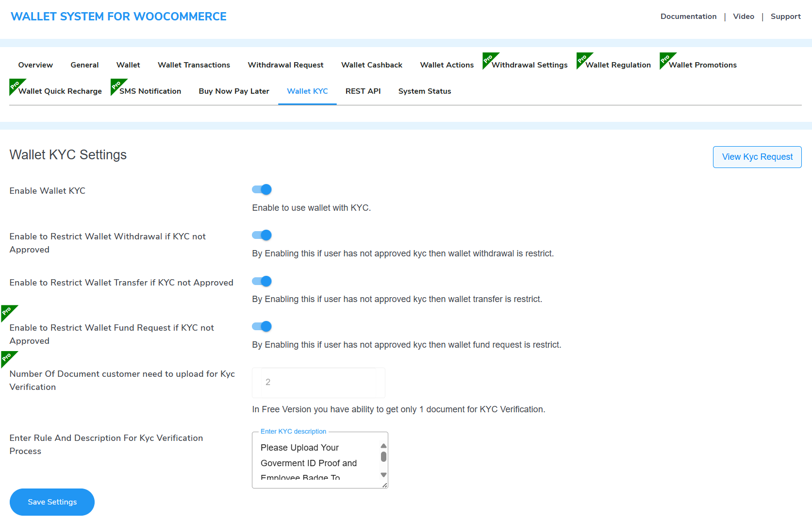Switch to the Withdrawal Request tab
812x522 pixels.
(285, 65)
